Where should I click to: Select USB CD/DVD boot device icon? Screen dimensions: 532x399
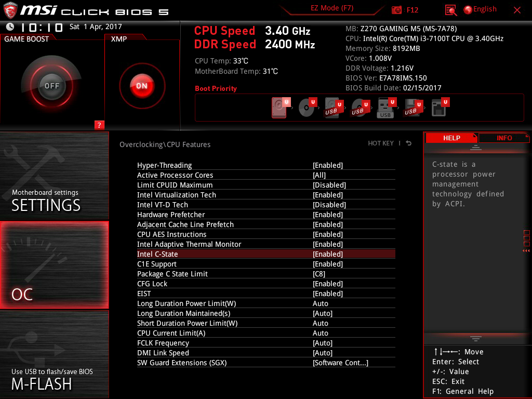(360, 108)
